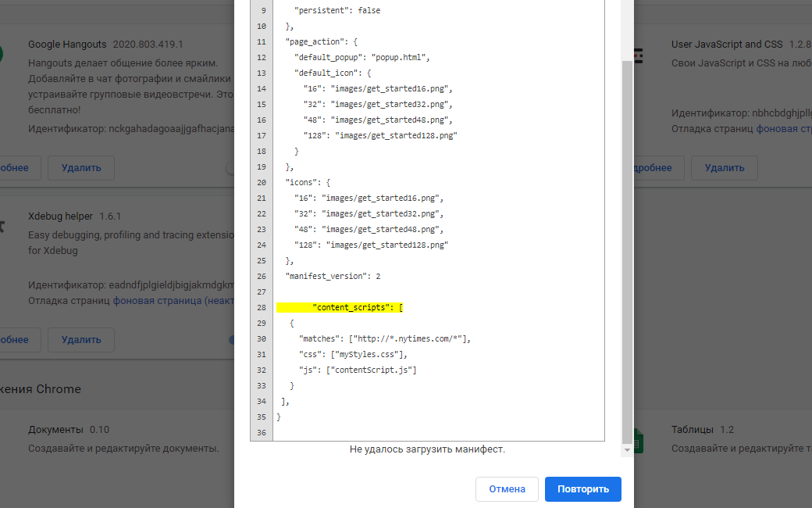Click the Повторить (Retry) button
812x508 pixels.
pos(582,489)
